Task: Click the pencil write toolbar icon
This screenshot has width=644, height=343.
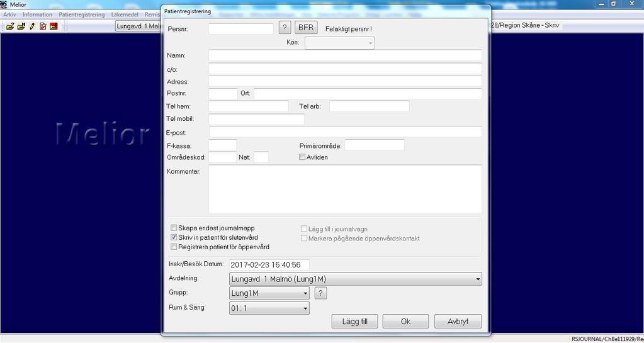Action: (32, 26)
